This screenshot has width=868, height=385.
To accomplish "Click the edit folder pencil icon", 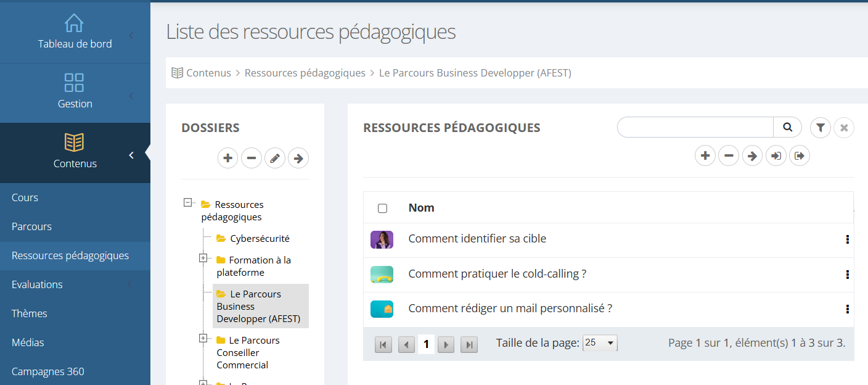I will pos(275,159).
